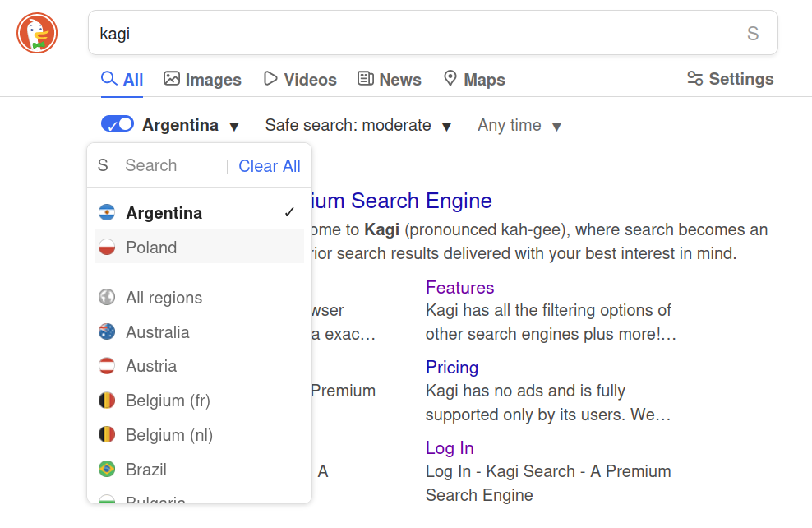The width and height of the screenshot is (812, 528).
Task: Select Belgium (fr) from region list
Action: 168,401
